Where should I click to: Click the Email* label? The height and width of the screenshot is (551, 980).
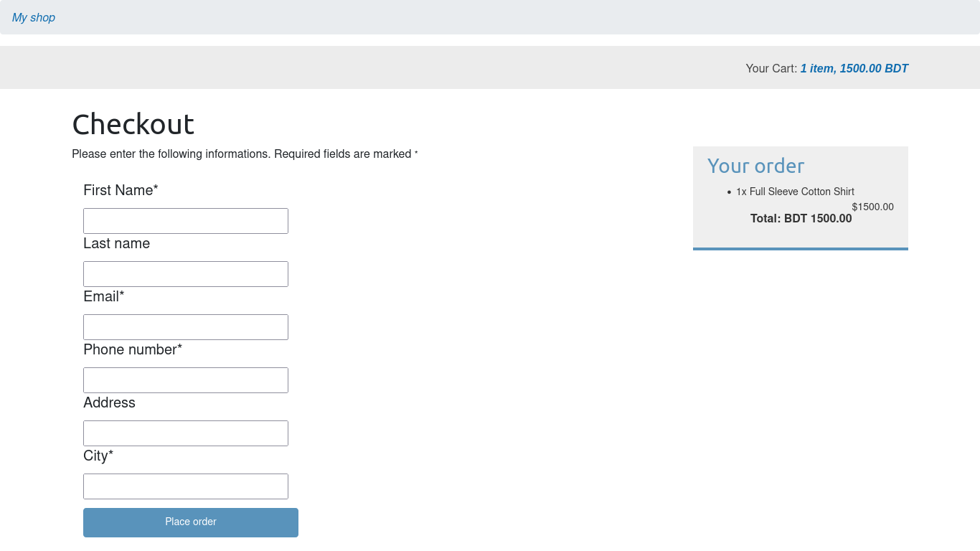pos(104,296)
